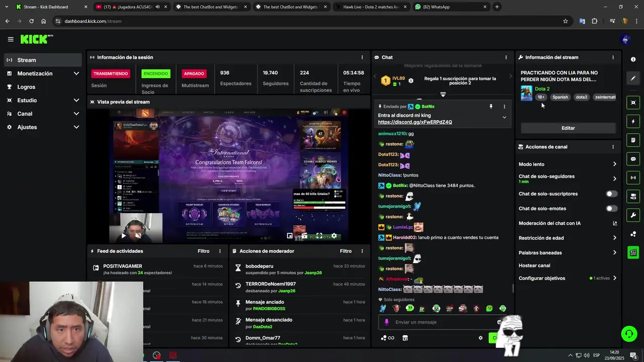The image size is (644, 362).
Task: Open three-dot menu of Chat panel
Action: tap(506, 57)
